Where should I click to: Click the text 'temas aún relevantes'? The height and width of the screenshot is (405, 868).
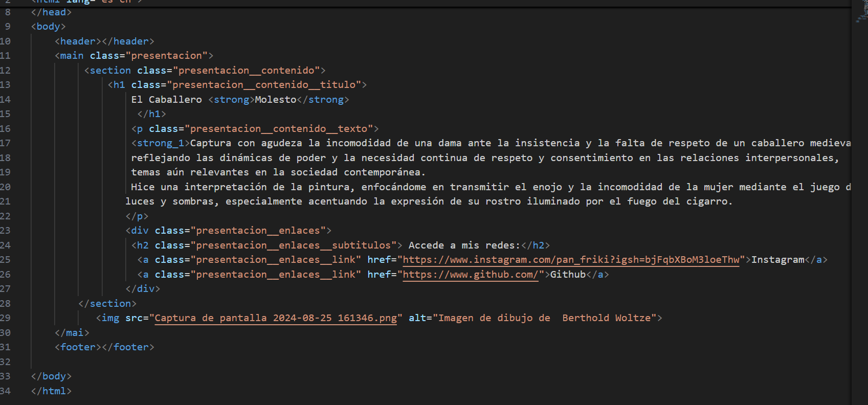pyautogui.click(x=190, y=172)
